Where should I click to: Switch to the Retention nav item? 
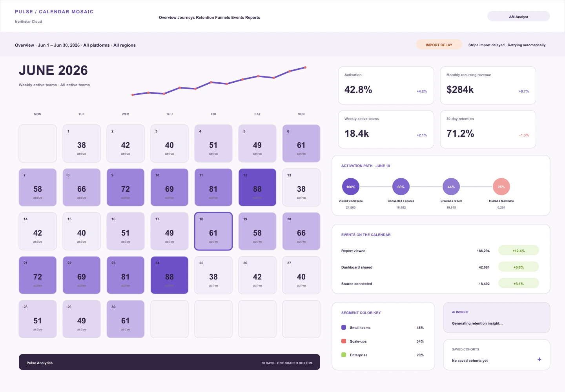pyautogui.click(x=205, y=18)
